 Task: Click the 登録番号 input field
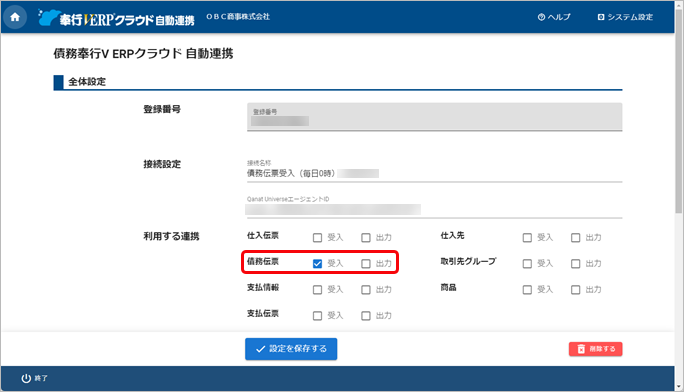434,116
